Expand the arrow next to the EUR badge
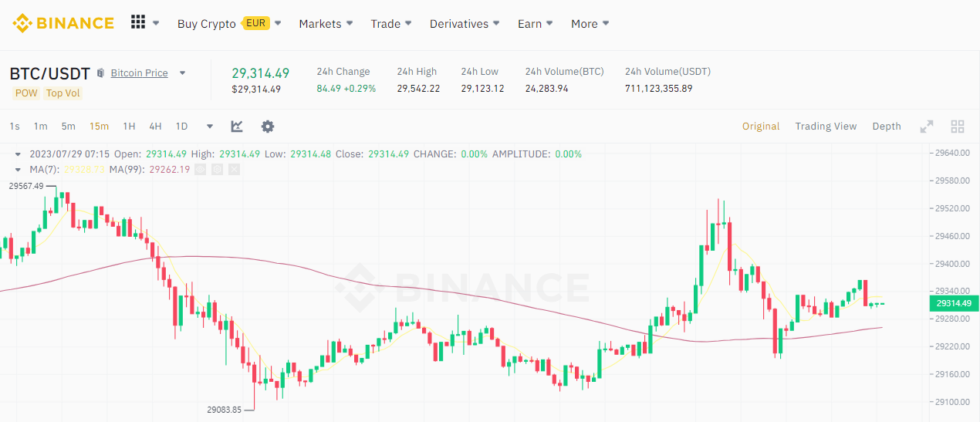The width and height of the screenshot is (980, 422). pos(278,24)
